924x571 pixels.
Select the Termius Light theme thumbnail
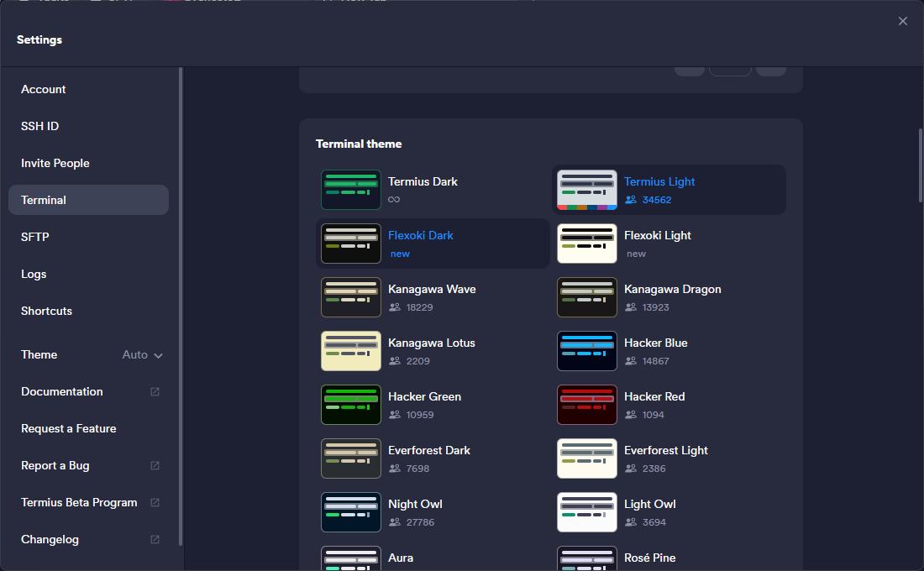click(587, 190)
